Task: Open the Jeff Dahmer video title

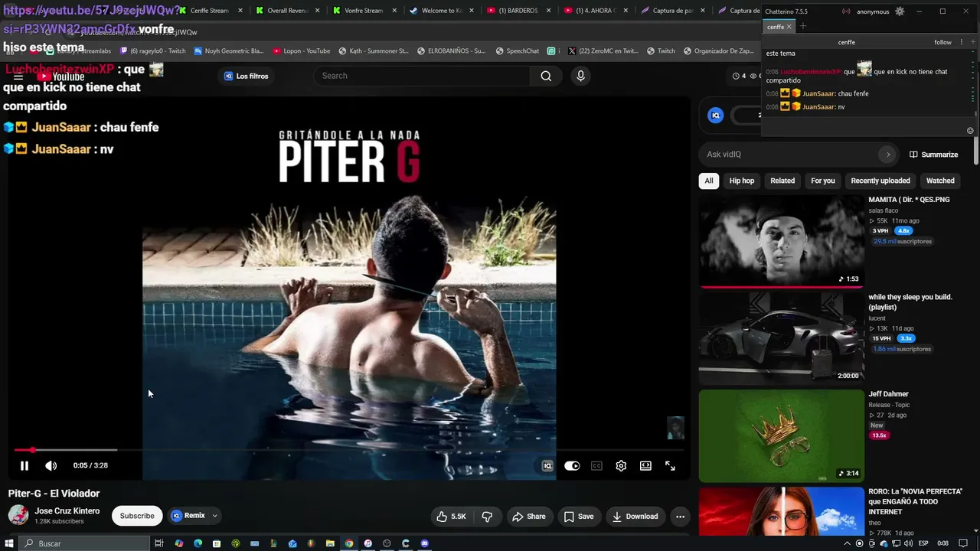Action: click(888, 394)
